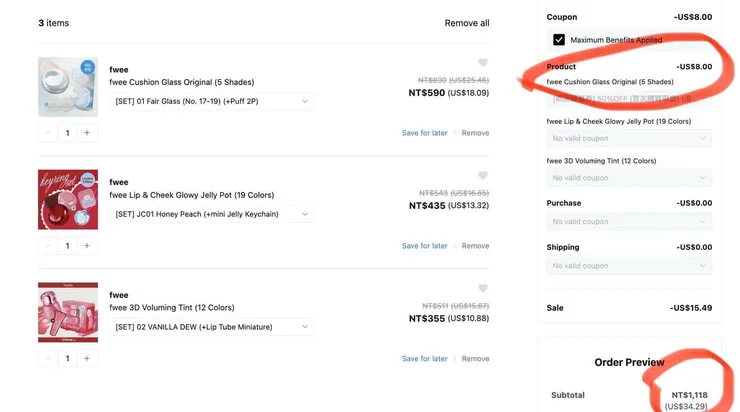Click quantity field of 3D Voluming Tint
The height and width of the screenshot is (412, 740).
tap(68, 359)
